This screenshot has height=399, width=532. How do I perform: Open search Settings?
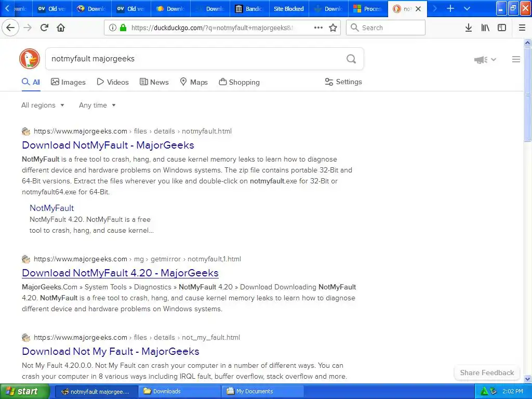[x=343, y=82]
